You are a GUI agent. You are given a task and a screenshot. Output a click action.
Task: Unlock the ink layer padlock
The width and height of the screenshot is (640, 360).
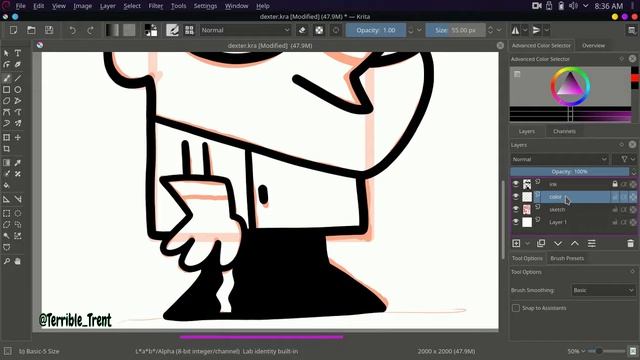coord(615,184)
